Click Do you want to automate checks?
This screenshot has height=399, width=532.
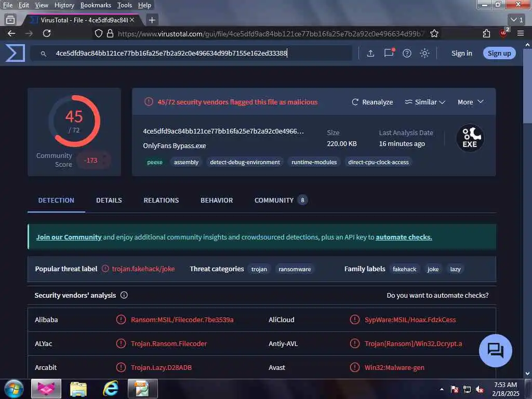(x=437, y=295)
